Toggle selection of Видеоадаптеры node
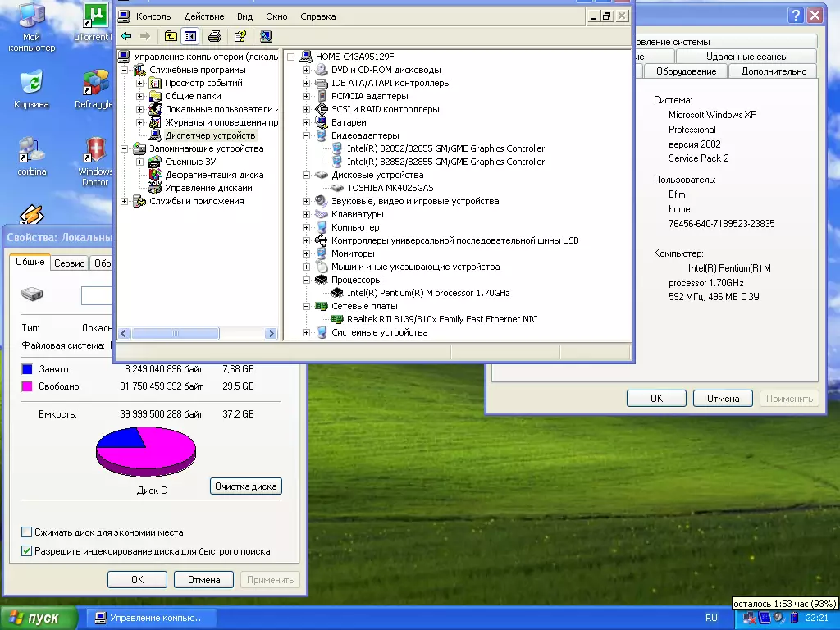The height and width of the screenshot is (630, 840). [x=352, y=135]
